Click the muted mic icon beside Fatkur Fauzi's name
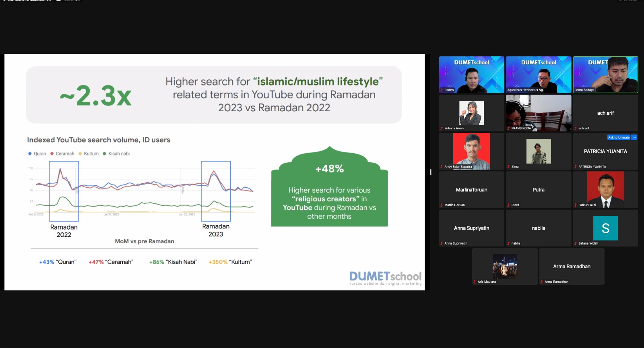 (576, 205)
